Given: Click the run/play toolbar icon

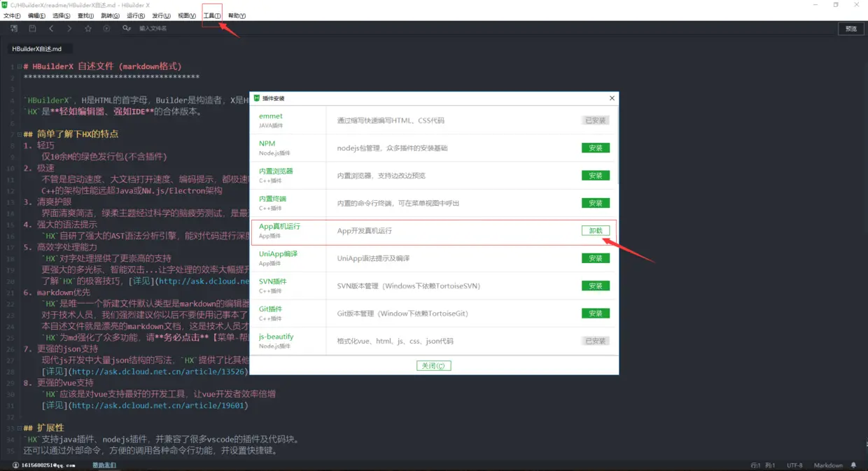Looking at the screenshot, I should [x=106, y=29].
